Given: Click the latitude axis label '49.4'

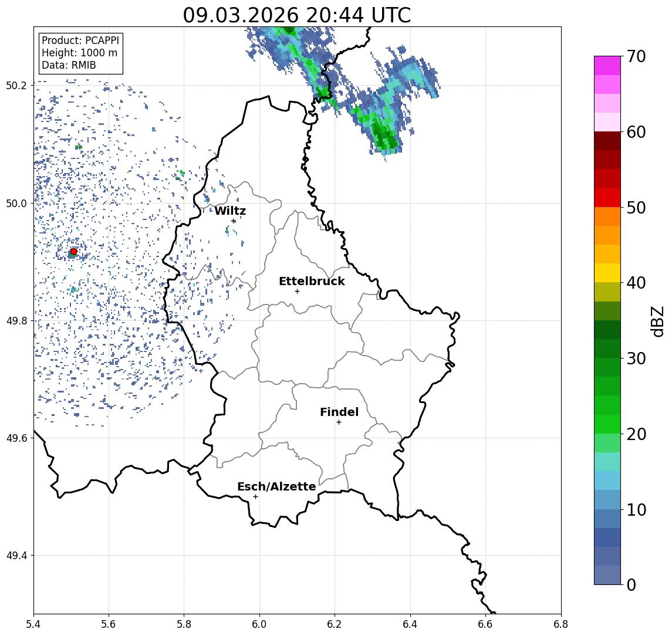Looking at the screenshot, I should click(x=16, y=556).
